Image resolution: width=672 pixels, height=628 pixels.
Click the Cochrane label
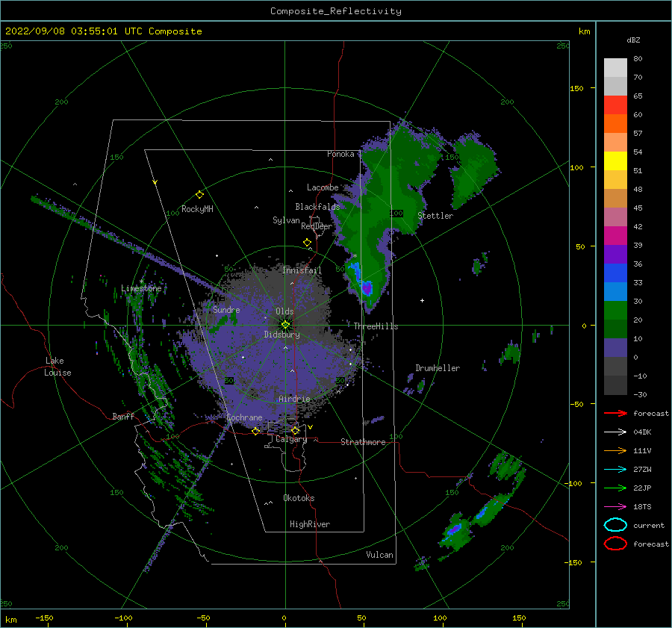[244, 417]
